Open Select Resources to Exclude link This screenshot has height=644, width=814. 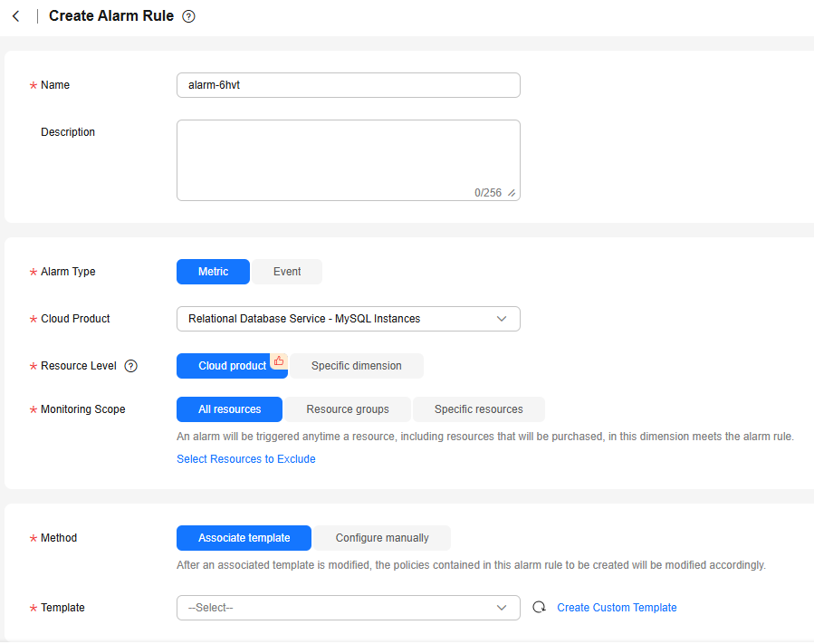pos(246,459)
